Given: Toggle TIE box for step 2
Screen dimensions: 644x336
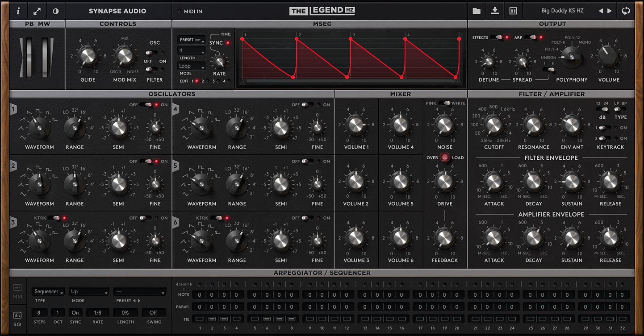Looking at the screenshot, I should (212, 319).
